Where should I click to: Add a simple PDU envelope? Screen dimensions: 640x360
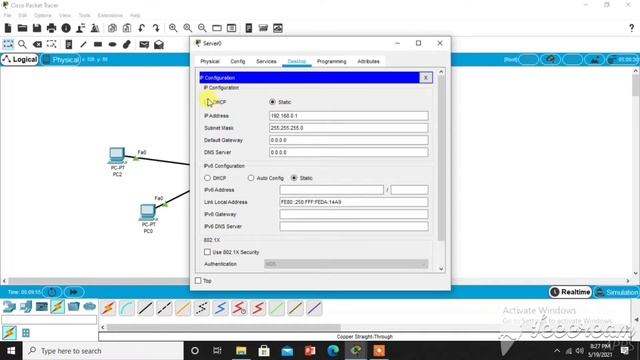pyautogui.click(x=144, y=44)
